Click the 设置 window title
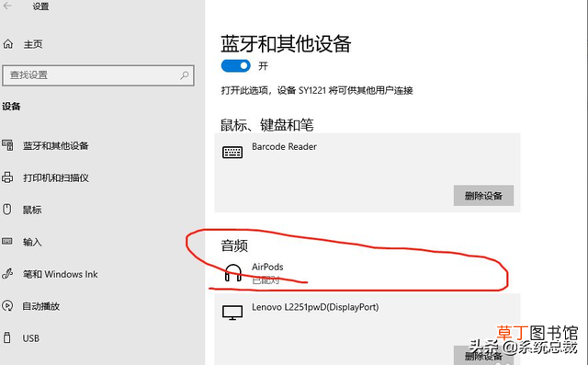Image resolution: width=588 pixels, height=365 pixels. point(40,6)
